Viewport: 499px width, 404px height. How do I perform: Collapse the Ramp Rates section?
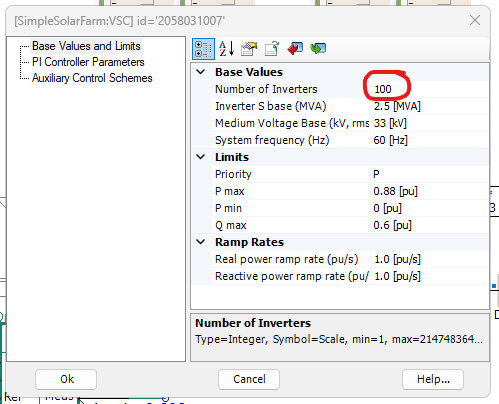click(201, 242)
